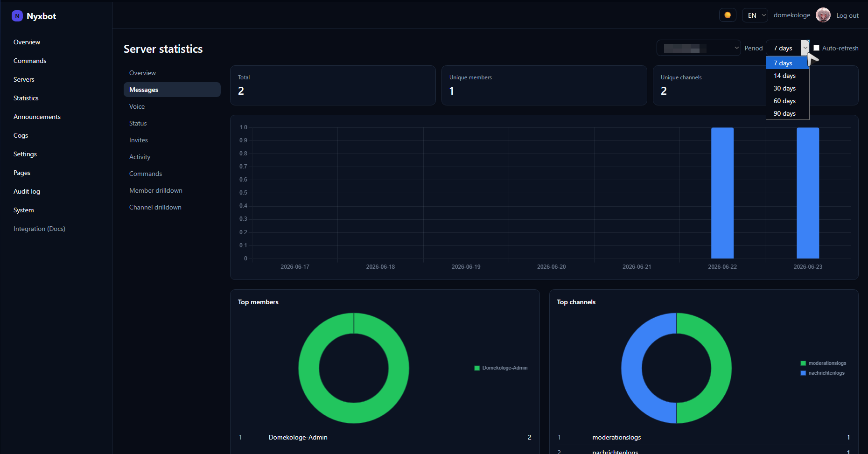Go to Overview in main sidebar
The image size is (868, 454).
click(x=27, y=42)
